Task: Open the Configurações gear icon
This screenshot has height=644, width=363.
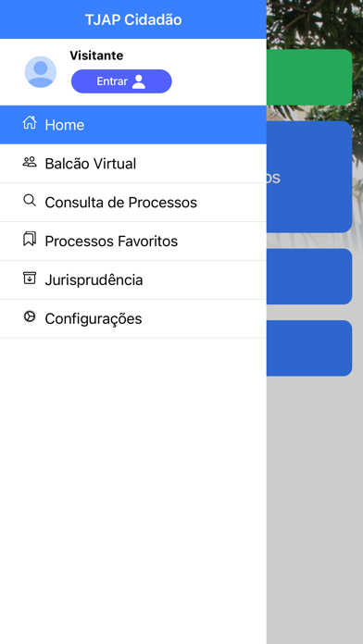Action: tap(30, 316)
